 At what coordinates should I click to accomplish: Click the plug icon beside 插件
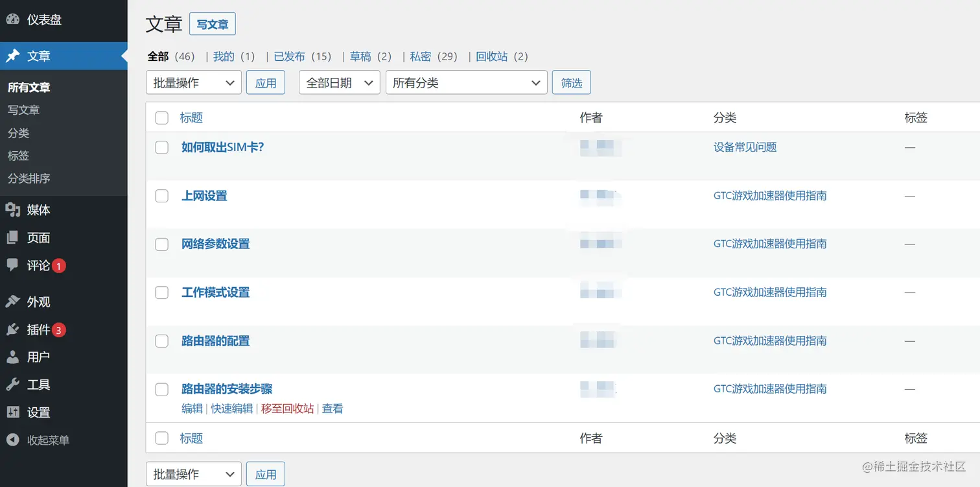click(x=13, y=329)
